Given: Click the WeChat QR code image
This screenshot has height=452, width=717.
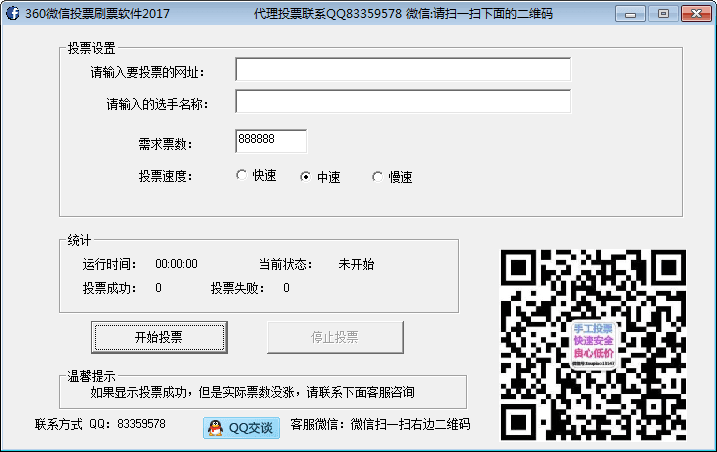Looking at the screenshot, I should [x=593, y=344].
